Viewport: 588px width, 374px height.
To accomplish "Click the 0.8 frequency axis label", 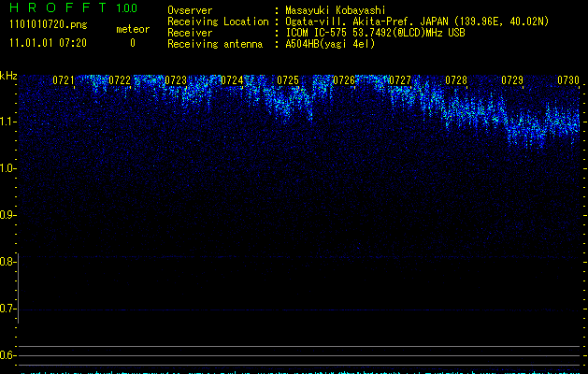I will click(x=7, y=262).
